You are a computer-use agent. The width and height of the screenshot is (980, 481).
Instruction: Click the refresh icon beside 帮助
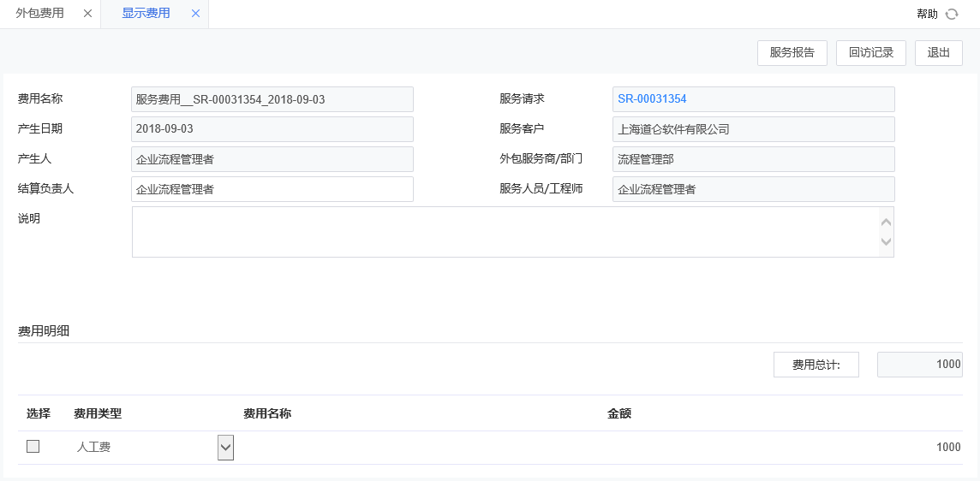click(x=952, y=15)
